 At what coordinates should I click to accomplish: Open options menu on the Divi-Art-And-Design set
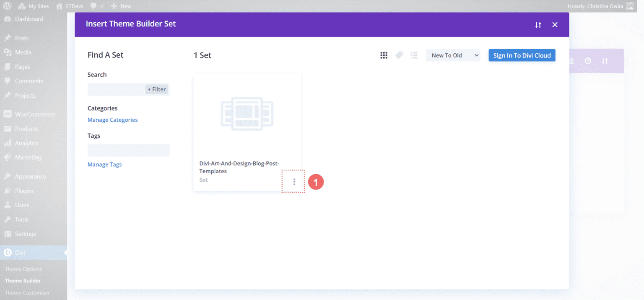[x=294, y=181]
